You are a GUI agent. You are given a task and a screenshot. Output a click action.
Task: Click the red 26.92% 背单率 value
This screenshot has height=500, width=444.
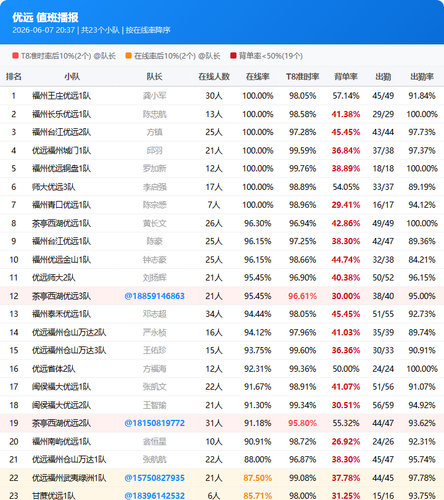click(346, 442)
